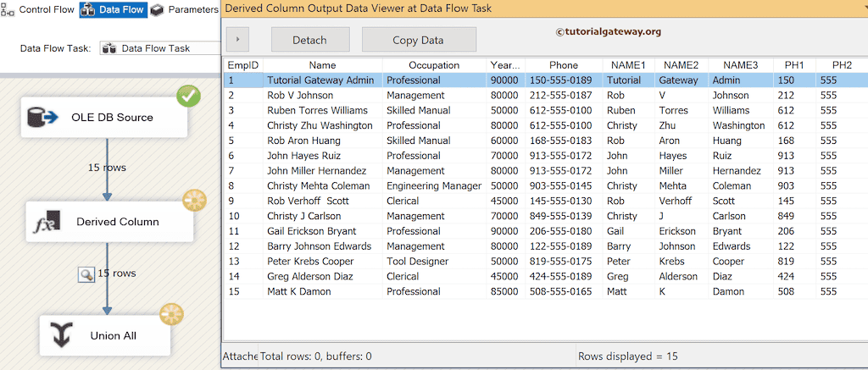Screen dimensions: 868x370
Task: Click the running status icon on Union All
Action: click(x=171, y=313)
